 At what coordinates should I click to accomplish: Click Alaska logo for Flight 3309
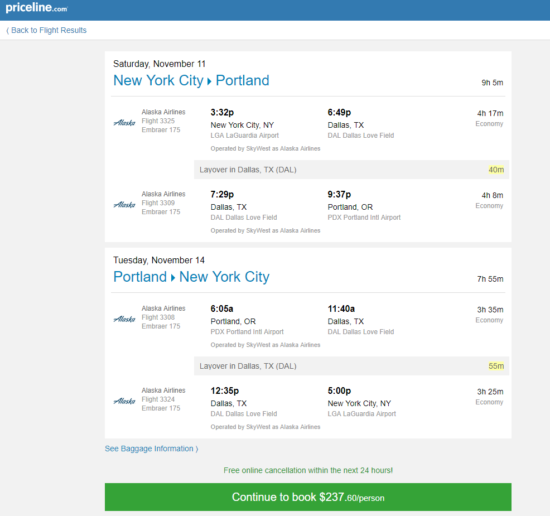125,205
